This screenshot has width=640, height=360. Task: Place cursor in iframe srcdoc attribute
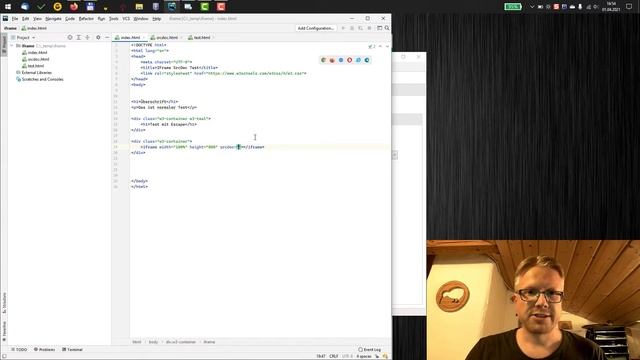click(x=239, y=147)
